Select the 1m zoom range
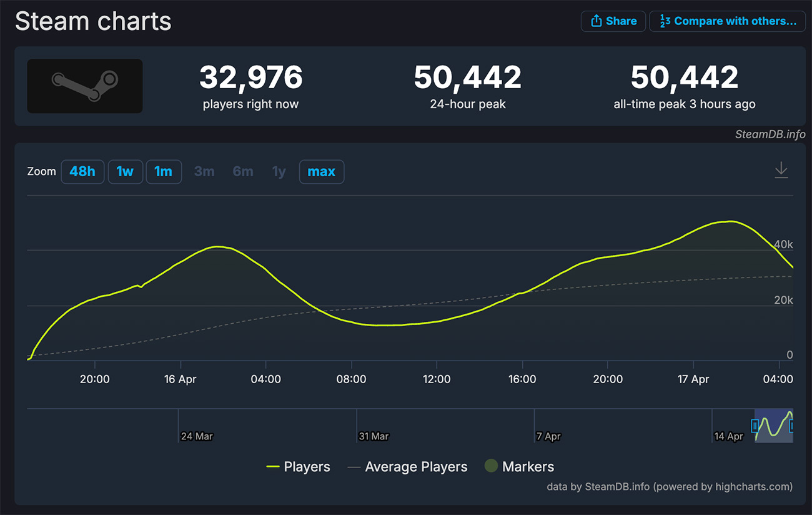 point(164,172)
